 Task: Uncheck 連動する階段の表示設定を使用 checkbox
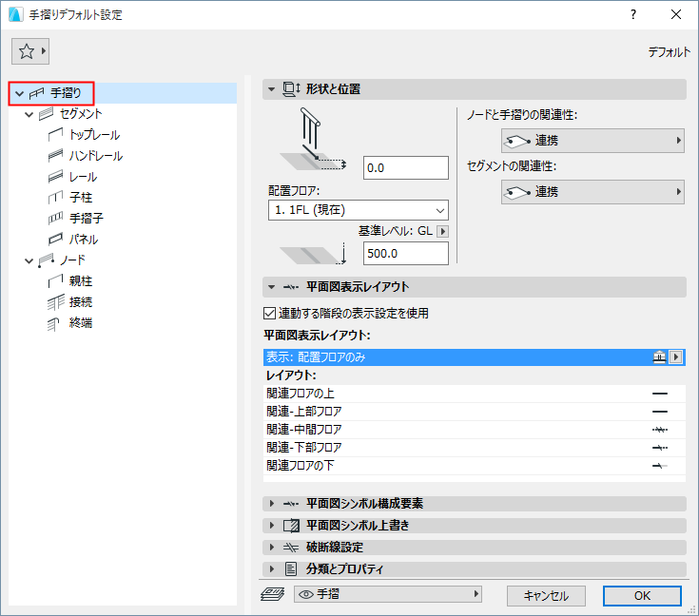tap(269, 314)
